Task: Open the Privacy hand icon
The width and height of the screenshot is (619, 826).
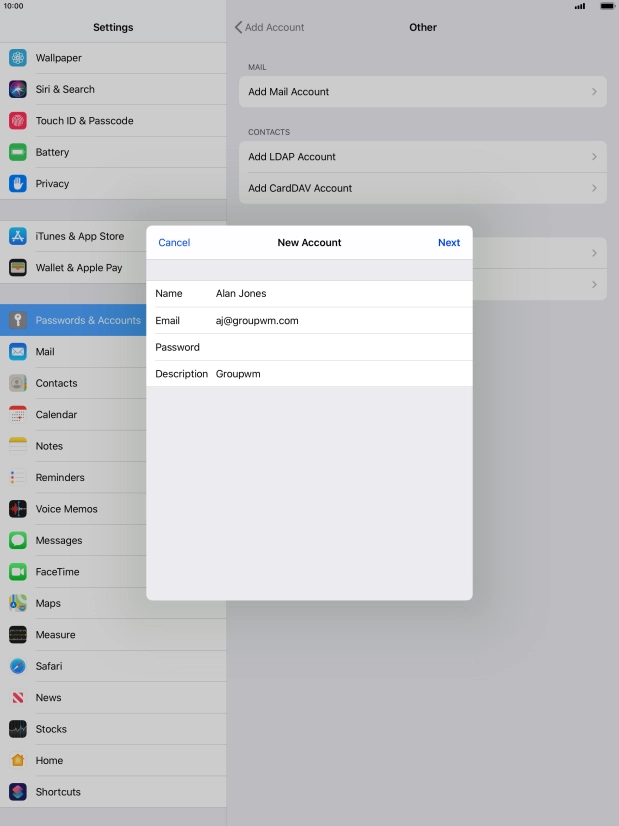Action: [18, 184]
